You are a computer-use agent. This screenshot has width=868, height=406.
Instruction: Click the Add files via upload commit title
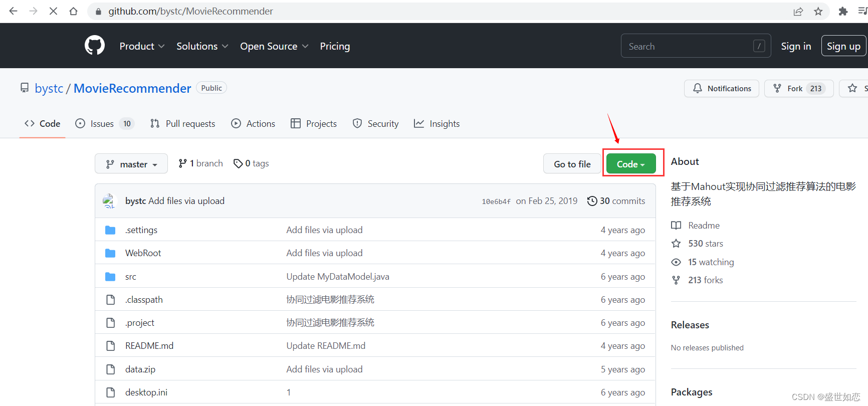click(x=186, y=201)
